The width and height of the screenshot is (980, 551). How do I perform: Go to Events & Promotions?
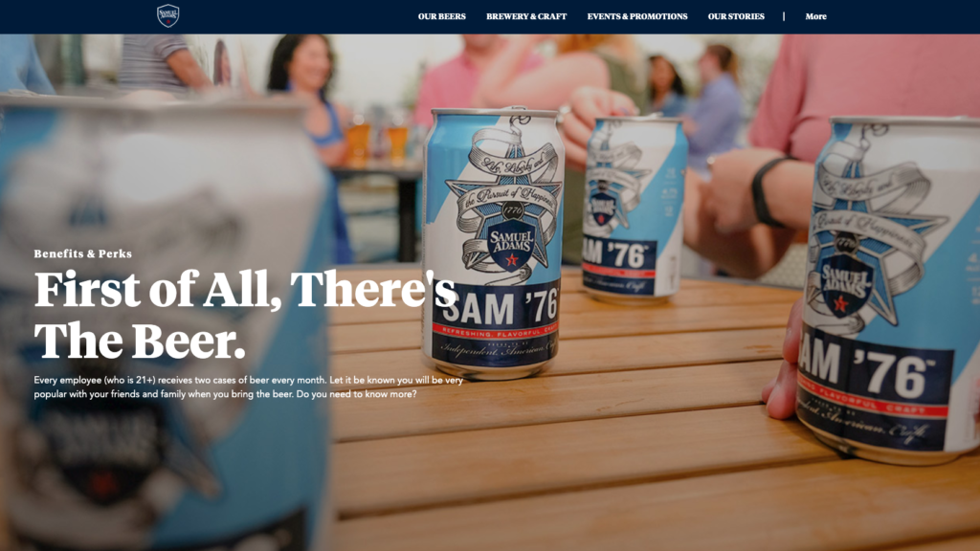click(x=636, y=16)
